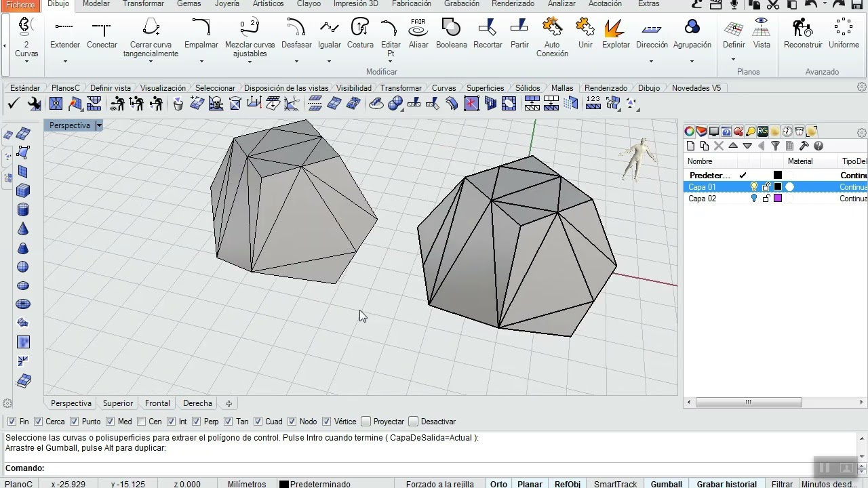This screenshot has height=488, width=868.
Task: Open the layer filter funnel icon
Action: pos(775,146)
